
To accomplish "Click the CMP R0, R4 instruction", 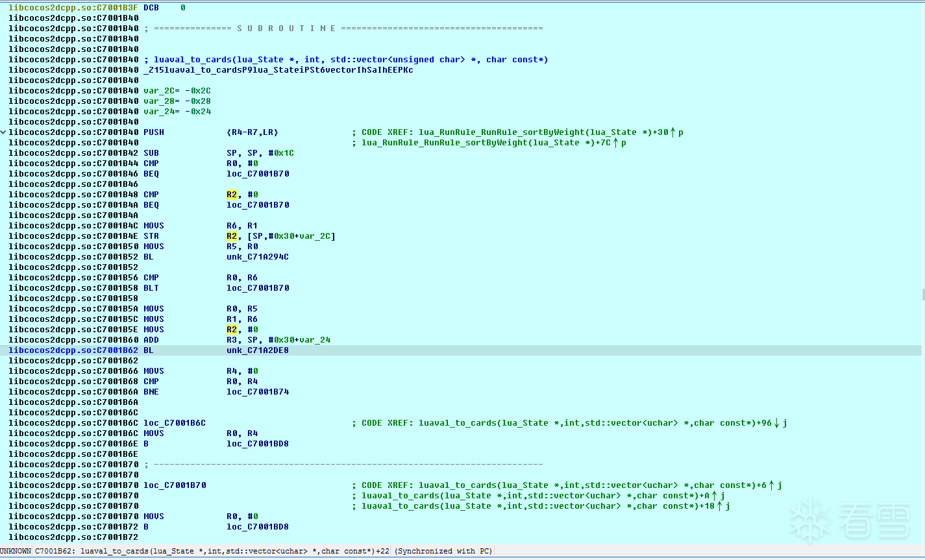I will click(201, 382).
